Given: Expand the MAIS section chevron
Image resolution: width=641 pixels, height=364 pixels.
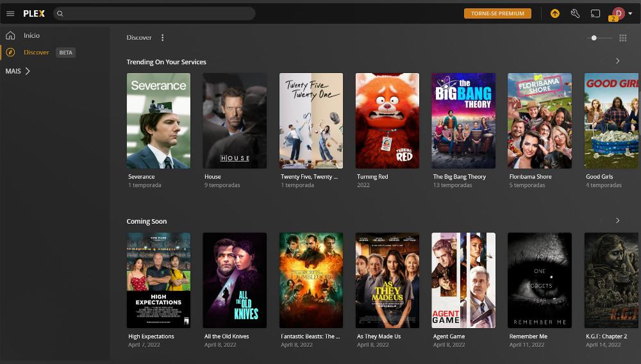Looking at the screenshot, I should point(28,71).
